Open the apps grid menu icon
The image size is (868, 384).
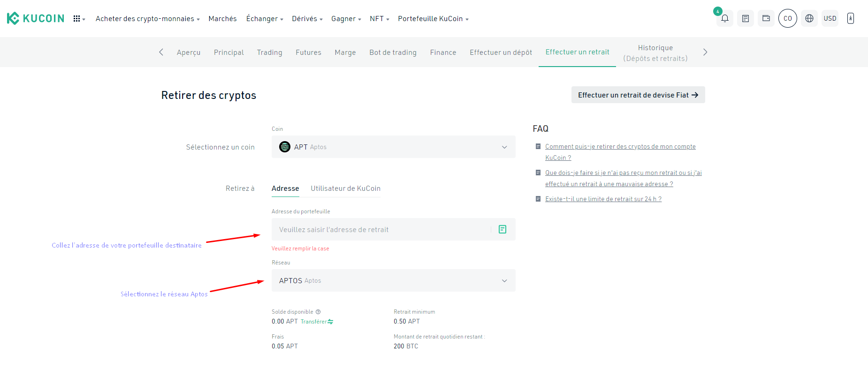[77, 19]
